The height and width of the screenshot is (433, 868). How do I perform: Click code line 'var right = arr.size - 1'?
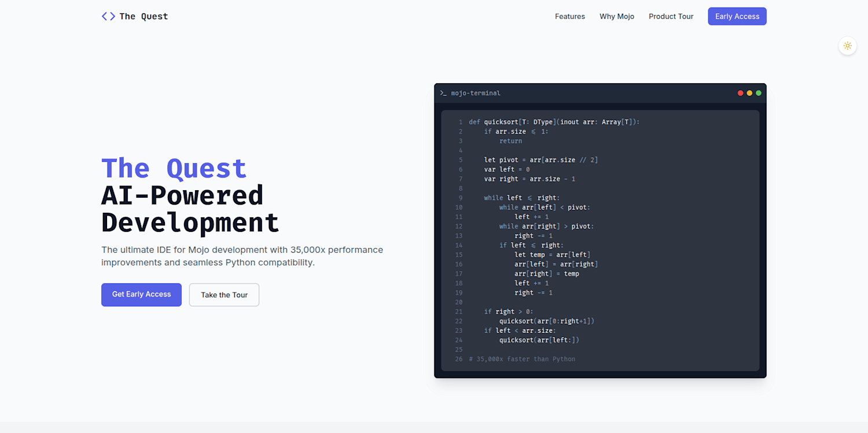point(530,179)
